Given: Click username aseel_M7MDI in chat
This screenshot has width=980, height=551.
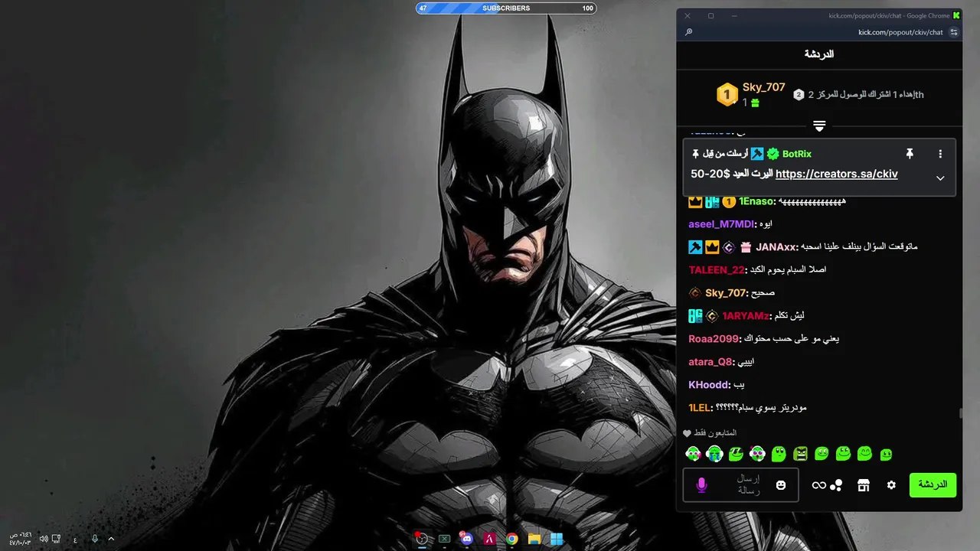Looking at the screenshot, I should point(721,224).
